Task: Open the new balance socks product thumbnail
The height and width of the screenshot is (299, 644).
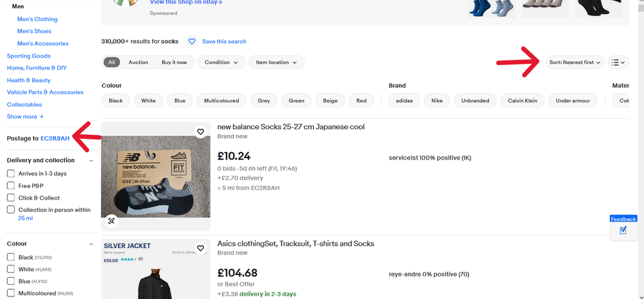Action: (x=156, y=176)
